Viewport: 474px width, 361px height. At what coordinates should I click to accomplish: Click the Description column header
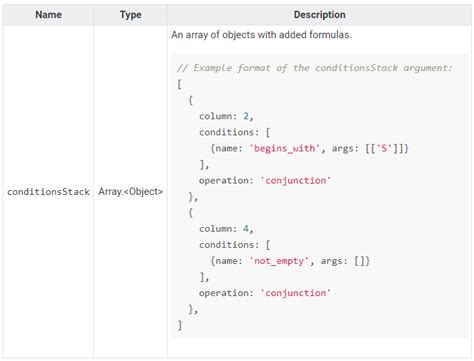coord(319,15)
